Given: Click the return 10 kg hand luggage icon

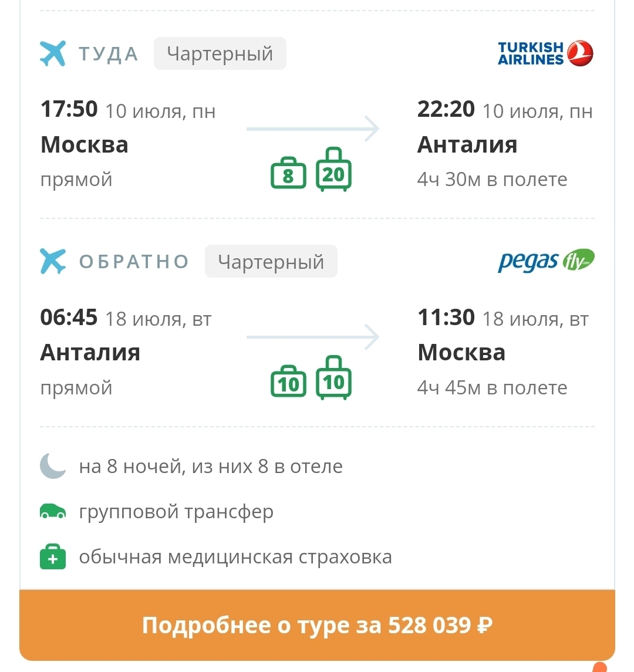Looking at the screenshot, I should pos(288,382).
